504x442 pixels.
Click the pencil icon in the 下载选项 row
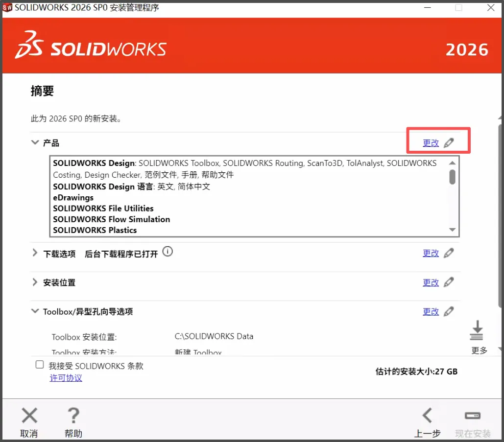coord(449,253)
